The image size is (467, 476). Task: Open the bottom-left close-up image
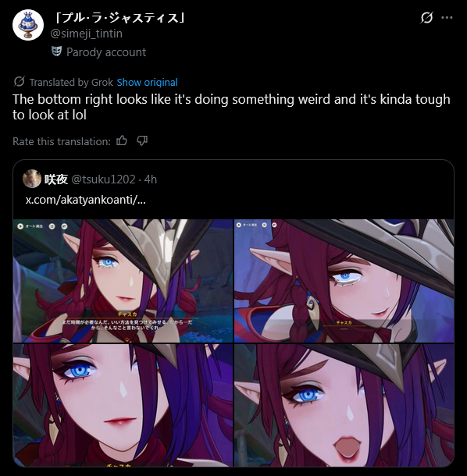(123, 405)
